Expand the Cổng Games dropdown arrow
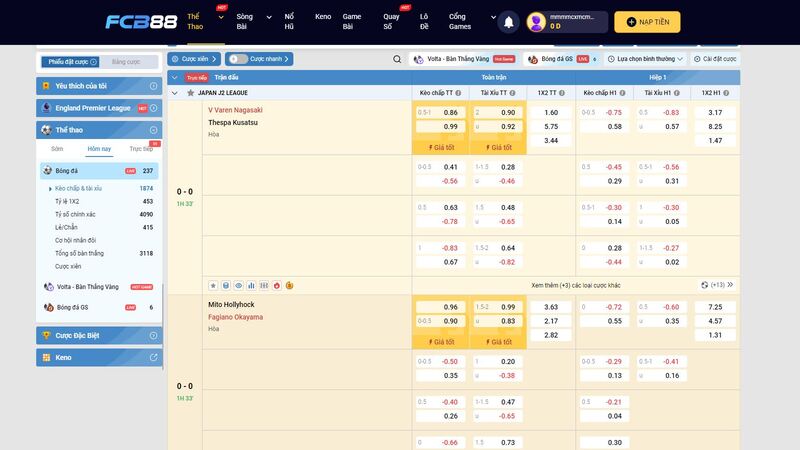 tap(493, 17)
